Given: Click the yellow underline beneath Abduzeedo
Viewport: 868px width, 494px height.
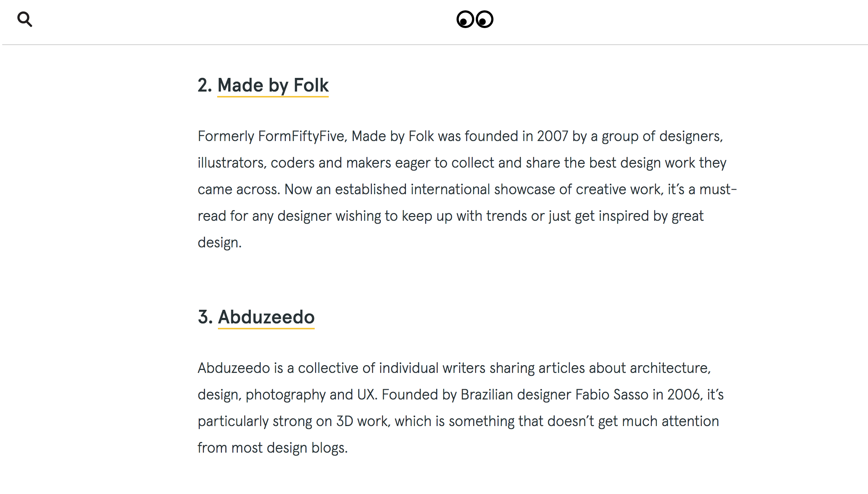Looking at the screenshot, I should tap(266, 327).
